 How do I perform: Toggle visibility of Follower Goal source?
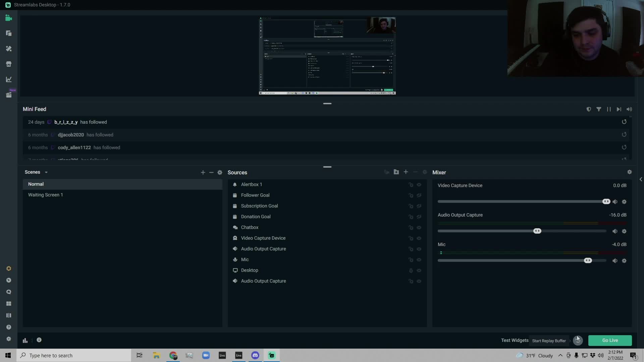click(x=419, y=195)
